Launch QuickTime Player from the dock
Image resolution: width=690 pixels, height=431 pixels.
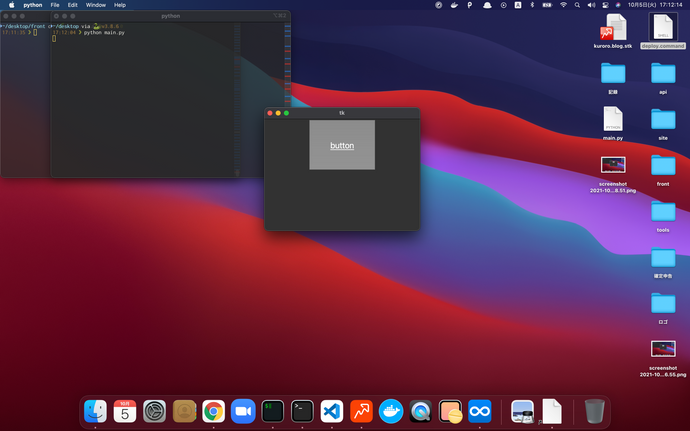click(x=420, y=411)
